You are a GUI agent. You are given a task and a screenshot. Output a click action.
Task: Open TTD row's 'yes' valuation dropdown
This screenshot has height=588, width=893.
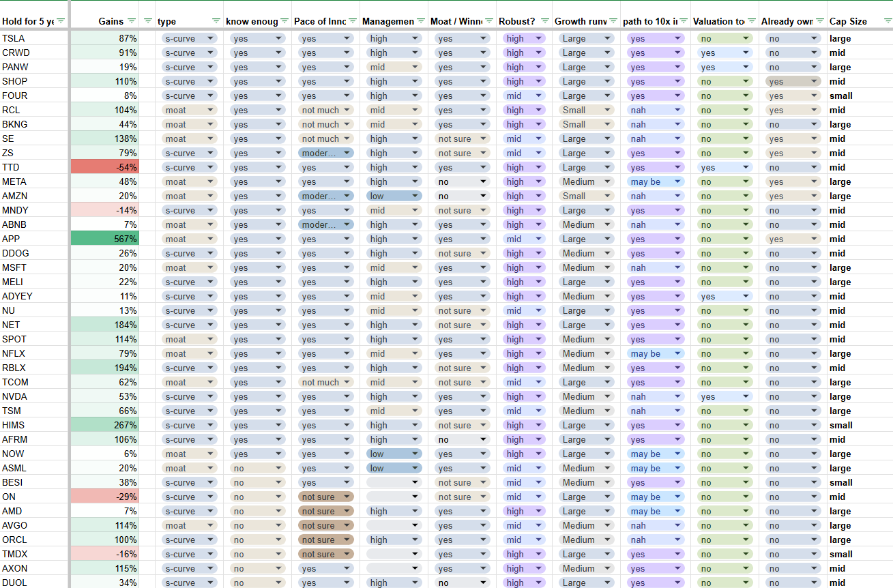click(x=724, y=167)
